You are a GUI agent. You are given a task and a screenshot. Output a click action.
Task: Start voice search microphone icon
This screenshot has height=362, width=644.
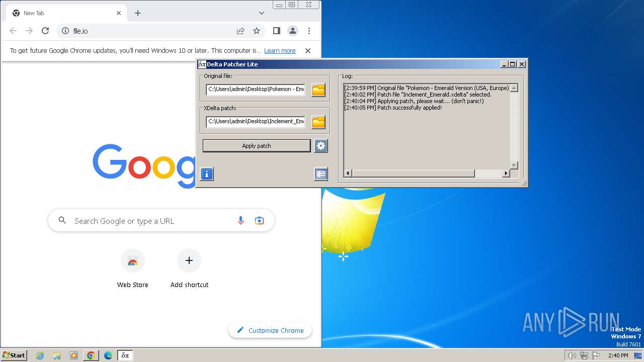point(240,221)
